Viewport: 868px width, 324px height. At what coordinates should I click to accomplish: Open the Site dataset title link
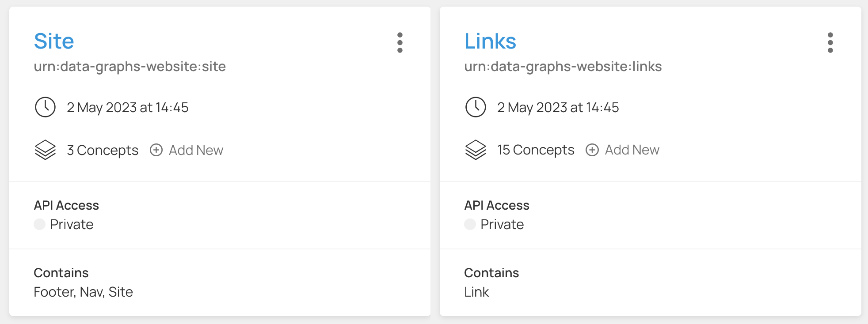click(54, 41)
